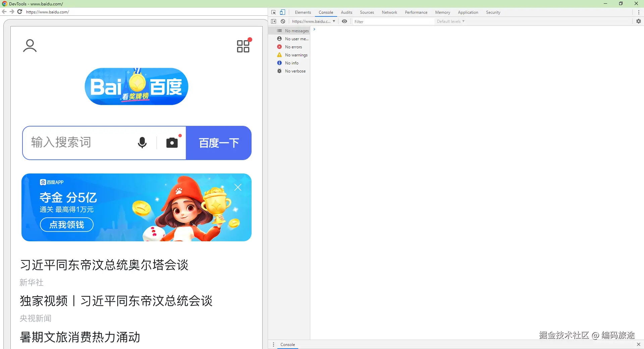The image size is (644, 349).
Task: Reload the baidu.com page
Action: click(20, 12)
